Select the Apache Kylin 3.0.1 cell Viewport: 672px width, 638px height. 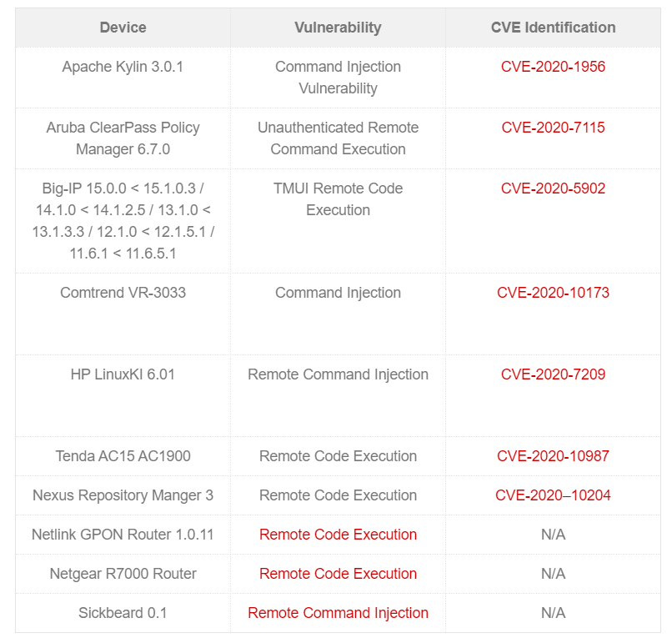[x=123, y=67]
